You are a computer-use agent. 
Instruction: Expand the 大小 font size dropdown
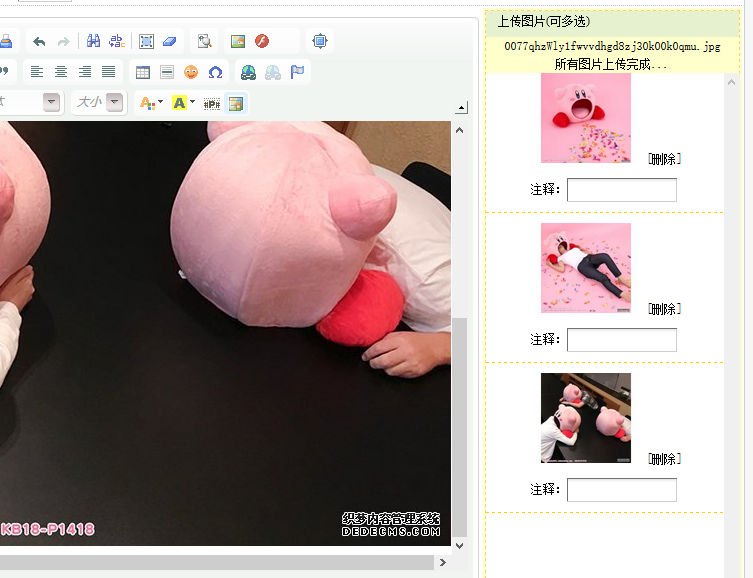click(114, 102)
